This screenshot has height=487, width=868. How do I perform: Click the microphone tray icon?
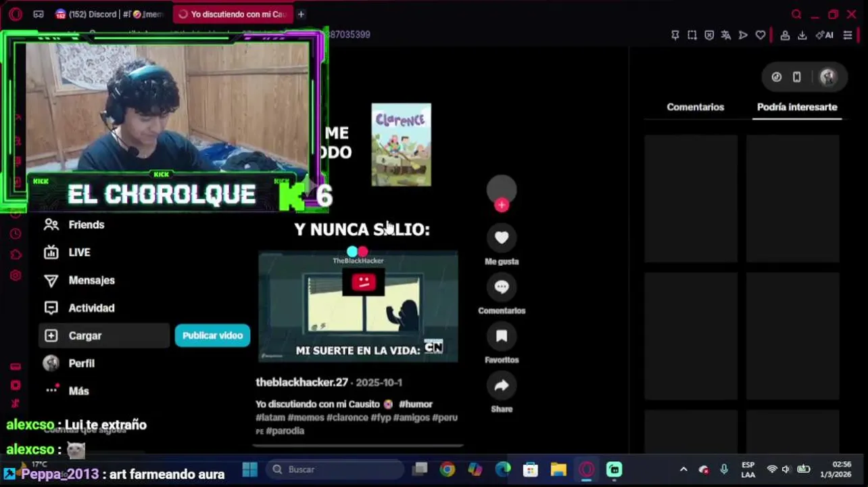[x=724, y=469]
